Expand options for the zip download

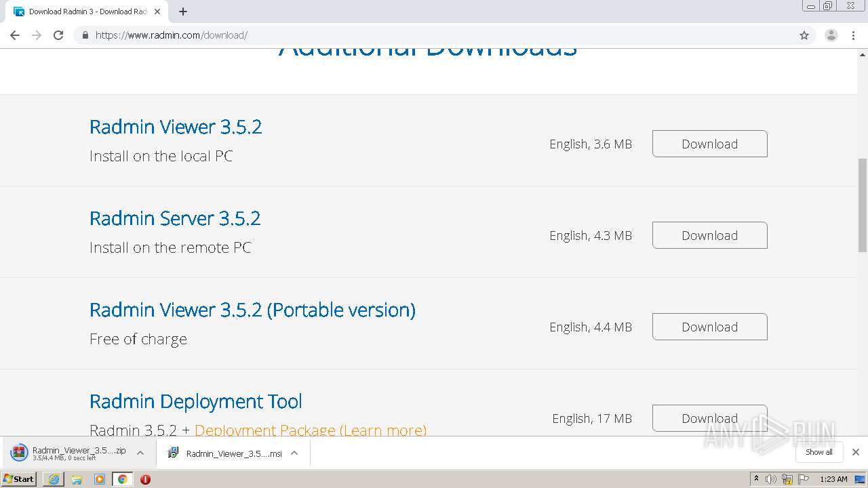tap(140, 453)
